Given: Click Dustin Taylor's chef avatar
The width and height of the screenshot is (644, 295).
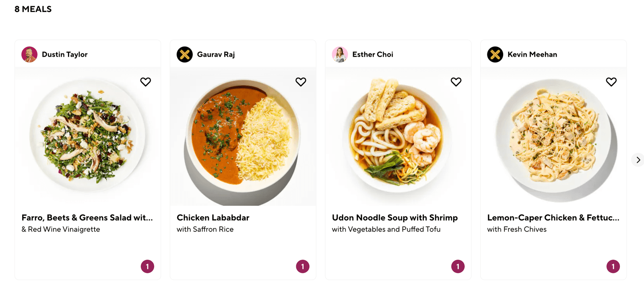Looking at the screenshot, I should pyautogui.click(x=29, y=55).
